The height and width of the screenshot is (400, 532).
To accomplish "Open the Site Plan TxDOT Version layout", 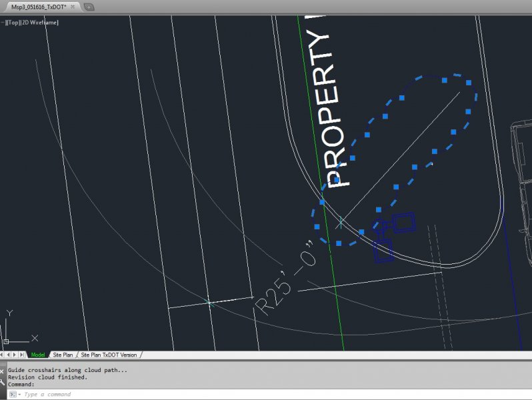I will tap(109, 355).
